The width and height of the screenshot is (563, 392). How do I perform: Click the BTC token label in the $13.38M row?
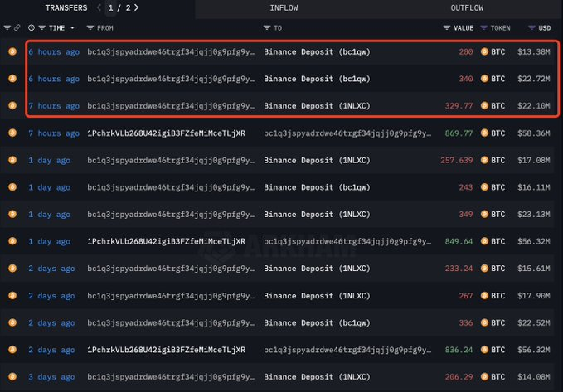pos(498,51)
